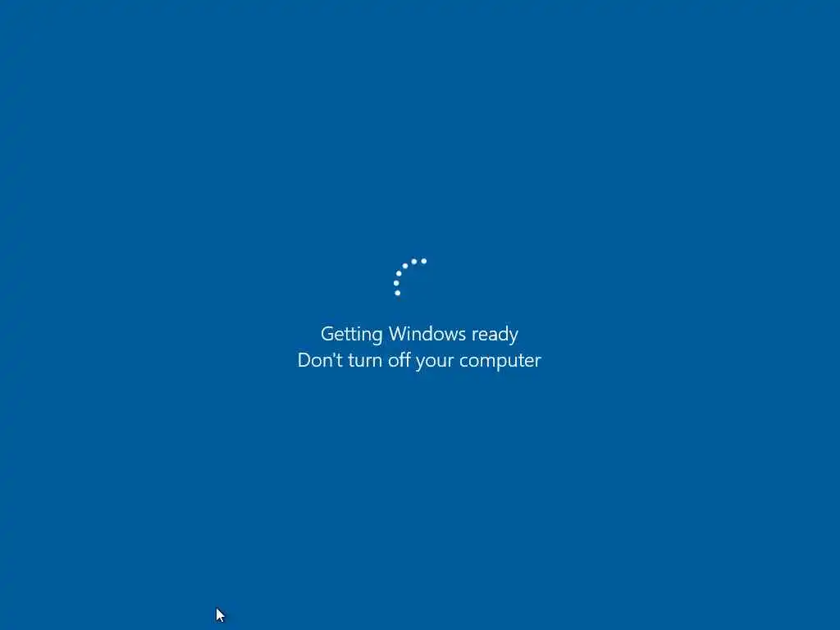
Task: Click the loading spinner's rightmost leading dot
Action: click(x=424, y=261)
